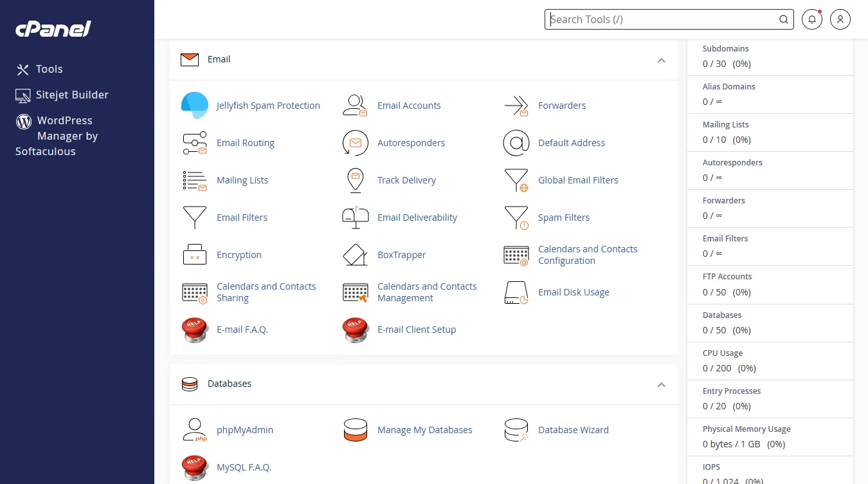This screenshot has height=484, width=868.
Task: Click the MySQL F.A.Q. help icon
Action: 195,467
